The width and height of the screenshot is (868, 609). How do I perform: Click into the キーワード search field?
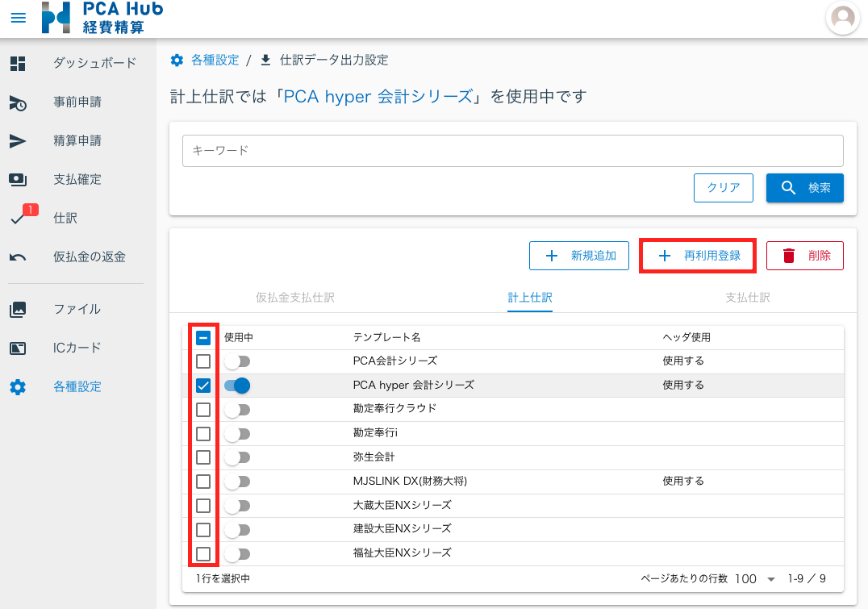click(512, 151)
